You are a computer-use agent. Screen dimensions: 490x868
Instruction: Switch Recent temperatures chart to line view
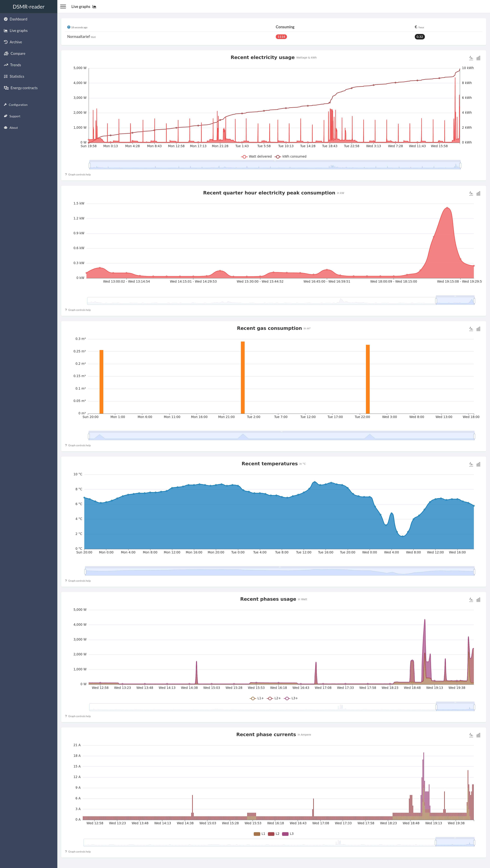click(471, 464)
